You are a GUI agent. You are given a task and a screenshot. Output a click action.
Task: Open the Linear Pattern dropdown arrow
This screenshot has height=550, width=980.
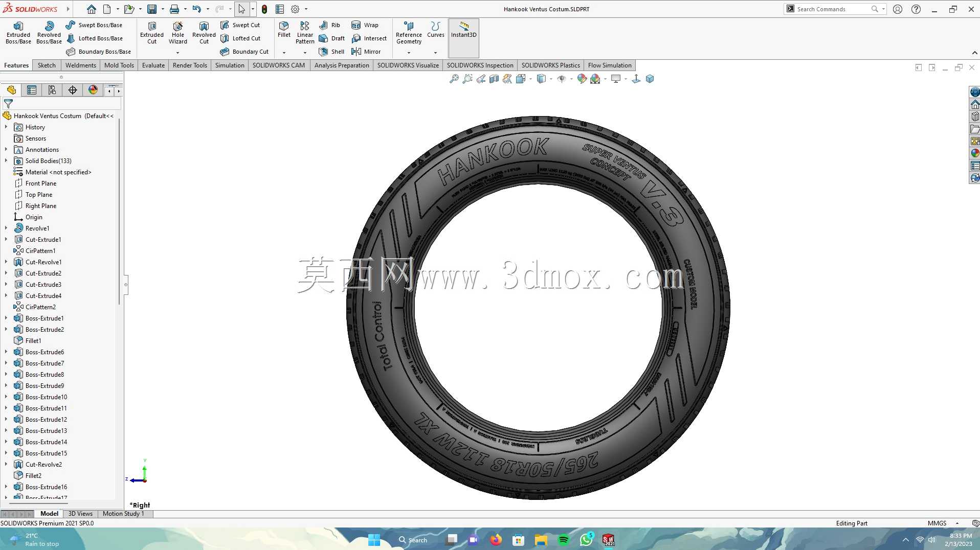[x=305, y=53]
